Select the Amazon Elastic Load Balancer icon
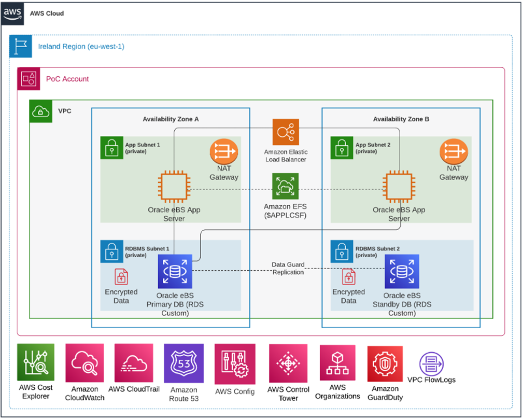The width and height of the screenshot is (522, 420). [286, 132]
